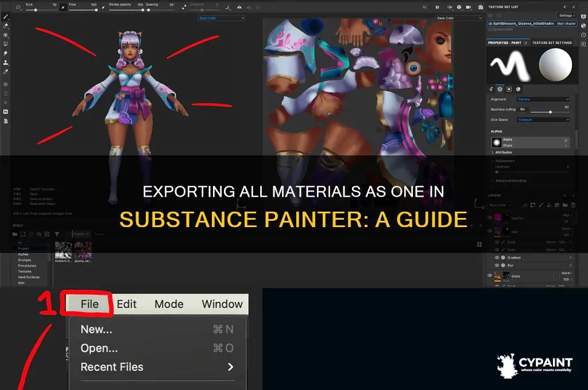Select the Clone stamp tool
The height and width of the screenshot is (390, 588).
(x=5, y=63)
